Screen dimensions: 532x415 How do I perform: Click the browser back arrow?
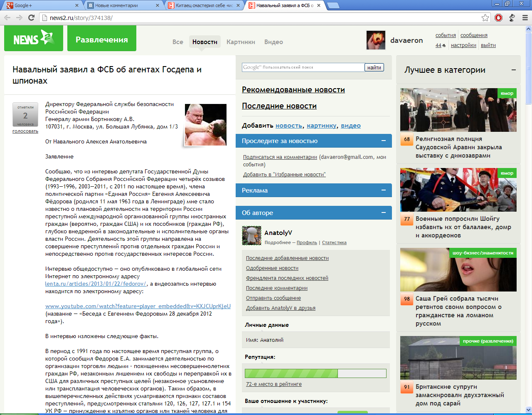click(x=7, y=17)
